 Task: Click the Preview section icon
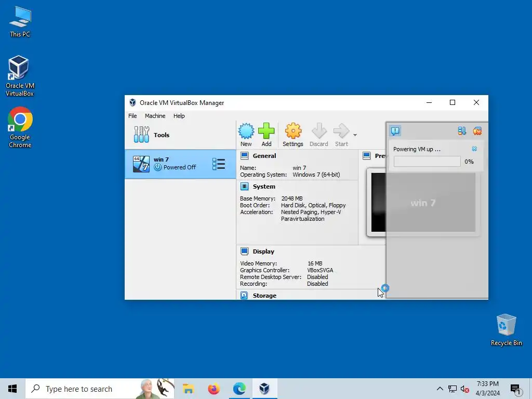(x=366, y=156)
